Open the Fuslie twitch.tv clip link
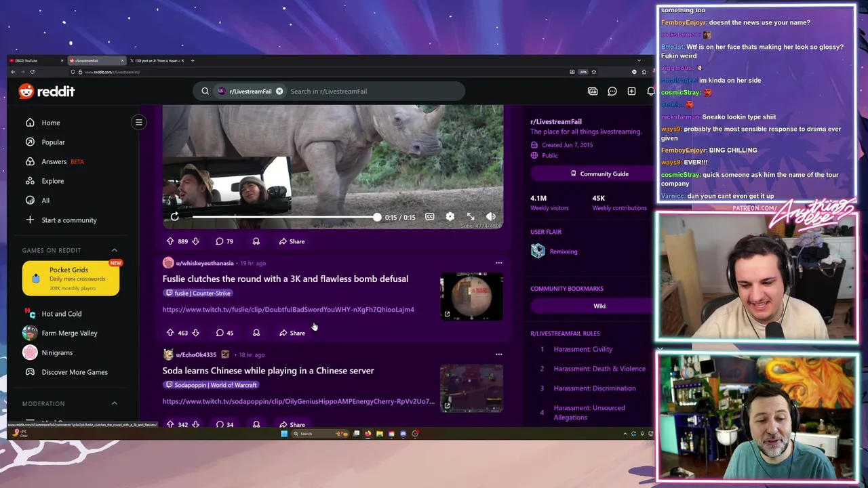This screenshot has height=488, width=868. [288, 310]
